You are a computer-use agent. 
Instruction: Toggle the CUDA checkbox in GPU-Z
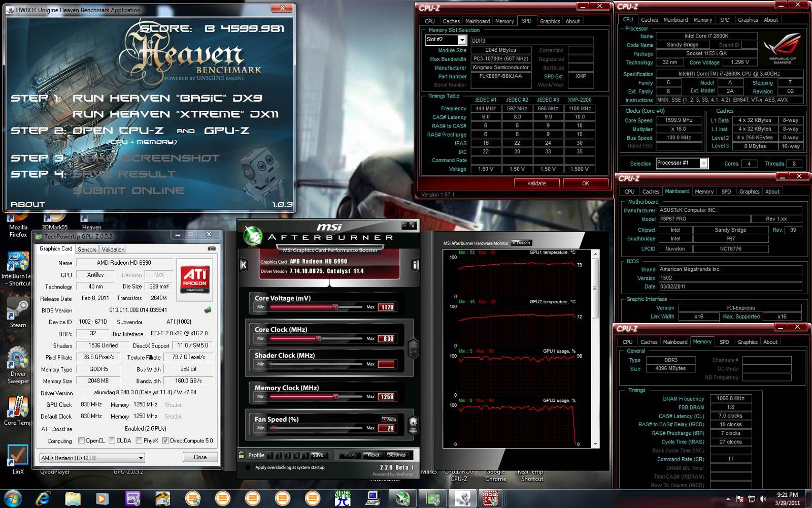point(112,441)
